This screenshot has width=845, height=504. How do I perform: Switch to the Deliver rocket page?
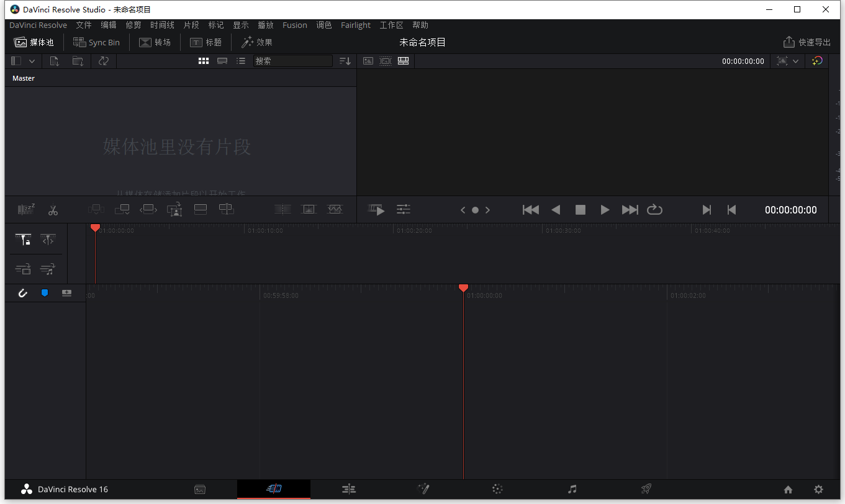coord(646,489)
